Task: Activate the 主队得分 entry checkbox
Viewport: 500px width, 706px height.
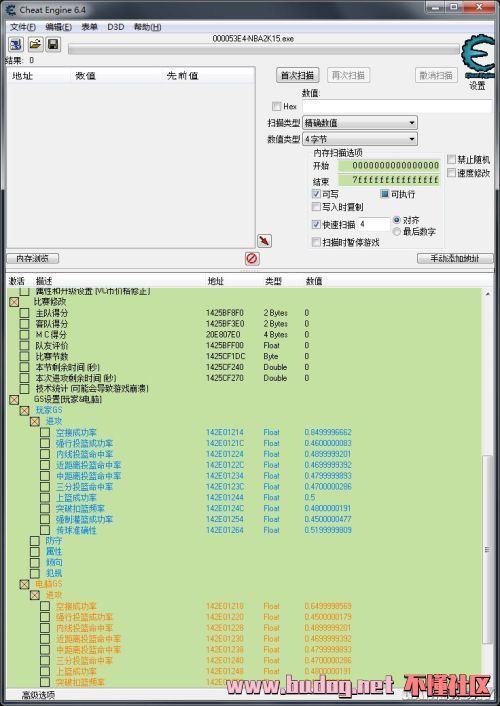Action: [24, 313]
